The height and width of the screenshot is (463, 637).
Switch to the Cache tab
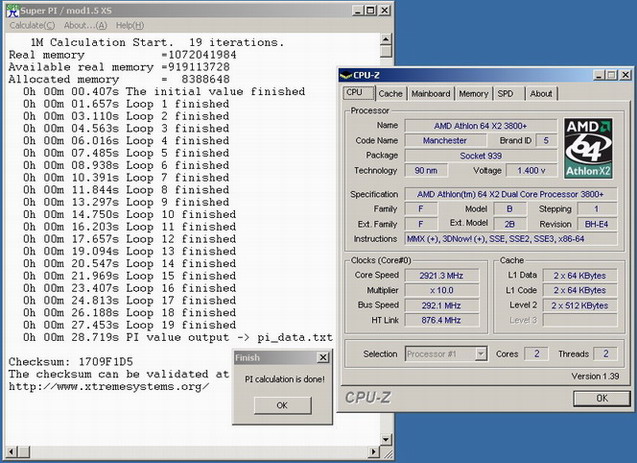click(x=390, y=94)
